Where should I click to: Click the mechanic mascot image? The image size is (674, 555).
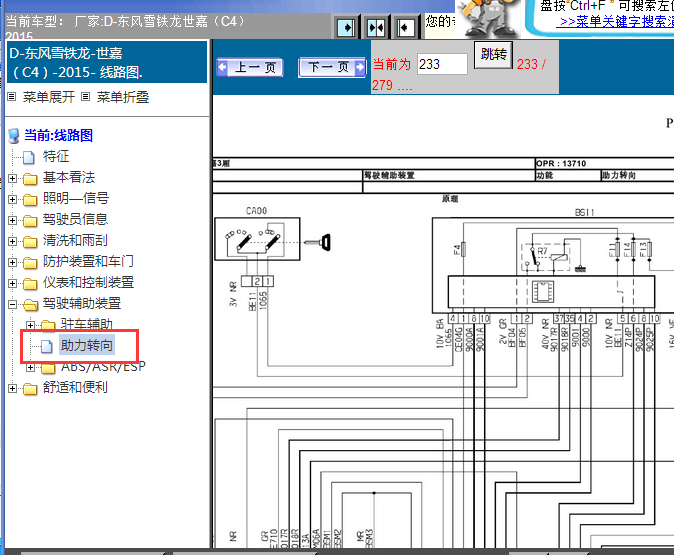click(x=488, y=18)
